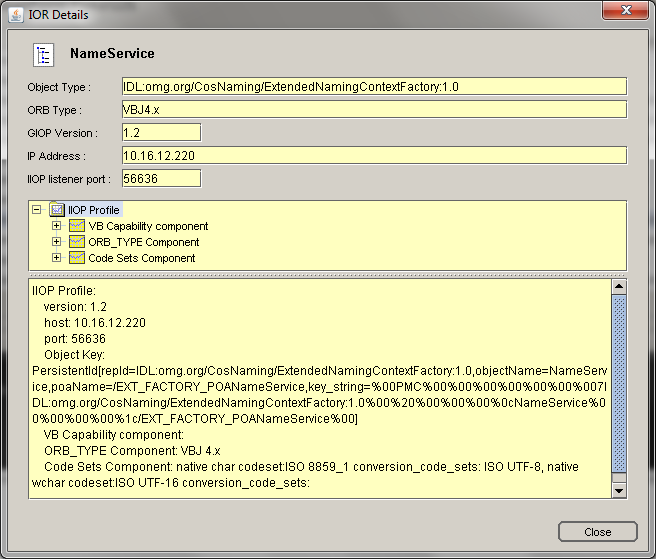Select ORB_TYPE Component tree row

pyautogui.click(x=144, y=242)
